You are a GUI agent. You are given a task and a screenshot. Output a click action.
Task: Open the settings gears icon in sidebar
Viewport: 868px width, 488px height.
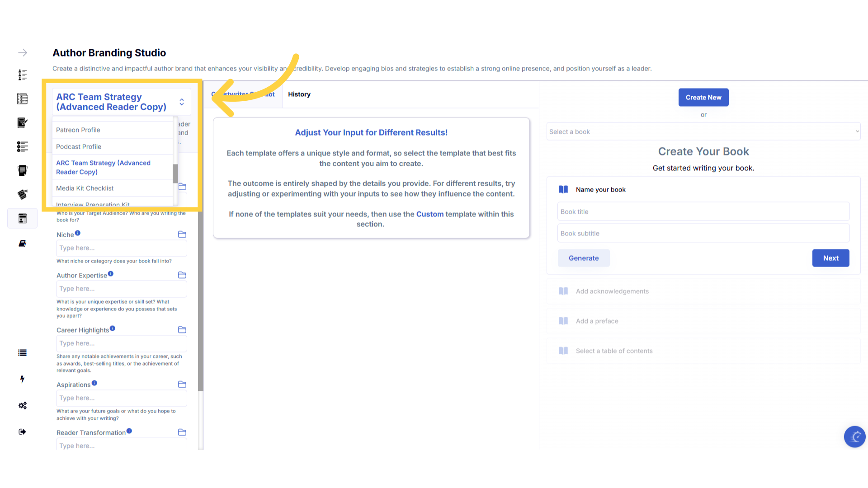coord(23,406)
